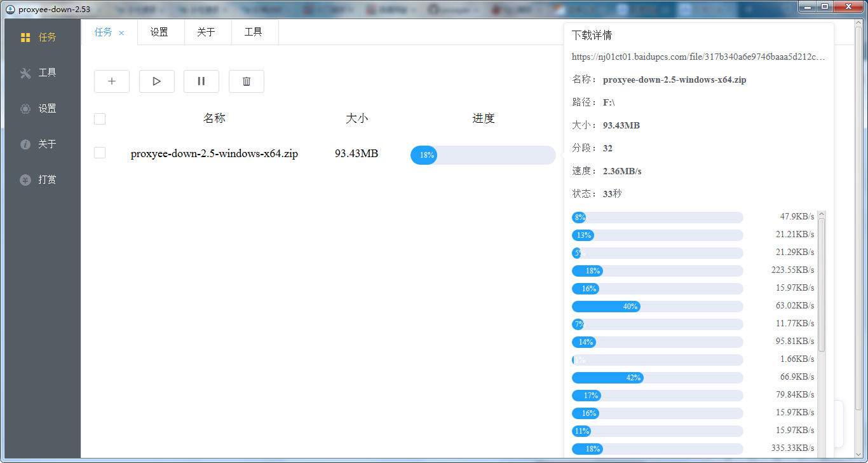Switch to the 关于 tab
Viewport: 868px width, 463px height.
tap(207, 32)
